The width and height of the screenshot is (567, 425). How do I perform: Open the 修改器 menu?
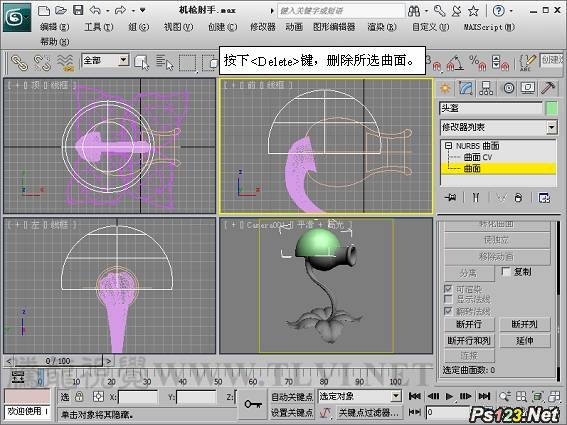pos(263,27)
